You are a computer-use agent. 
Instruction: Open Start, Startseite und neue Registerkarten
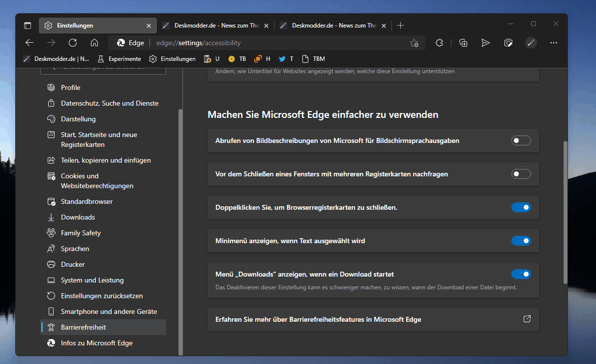103,140
